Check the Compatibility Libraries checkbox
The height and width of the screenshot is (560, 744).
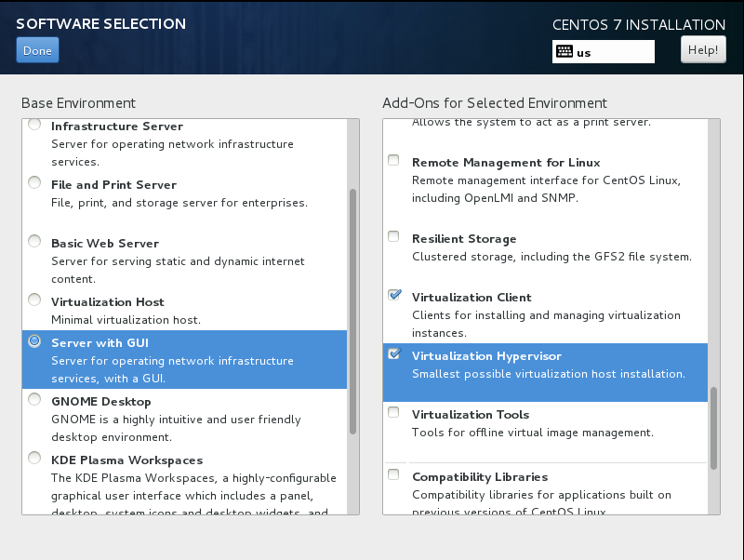393,474
